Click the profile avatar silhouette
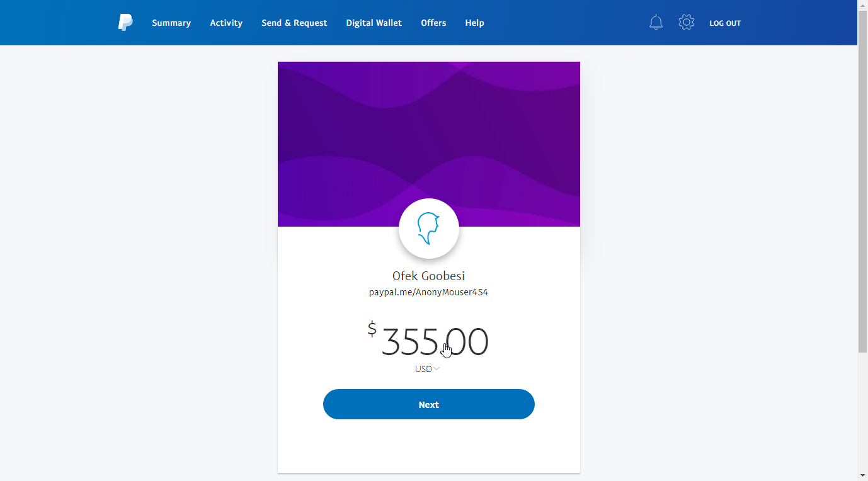The image size is (868, 481). [428, 229]
